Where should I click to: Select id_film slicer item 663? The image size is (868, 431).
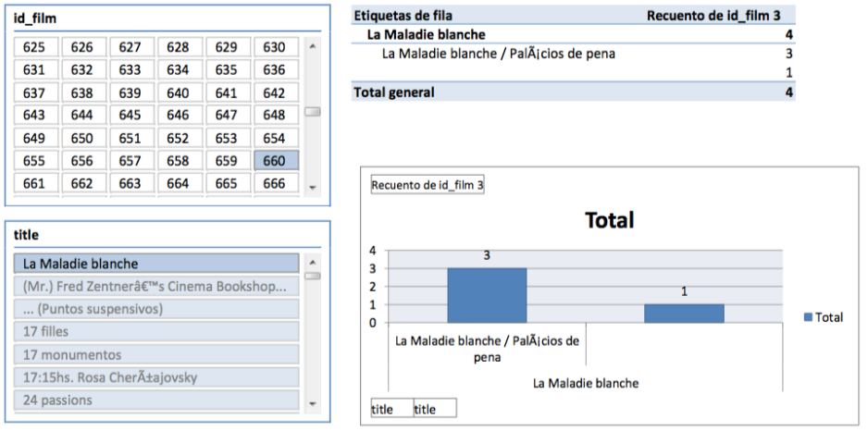[x=132, y=183]
